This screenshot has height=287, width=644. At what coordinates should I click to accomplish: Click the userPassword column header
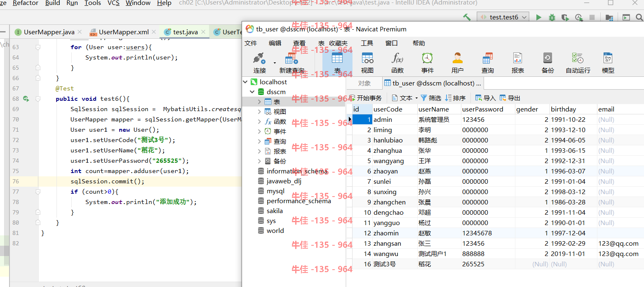[x=488, y=109]
